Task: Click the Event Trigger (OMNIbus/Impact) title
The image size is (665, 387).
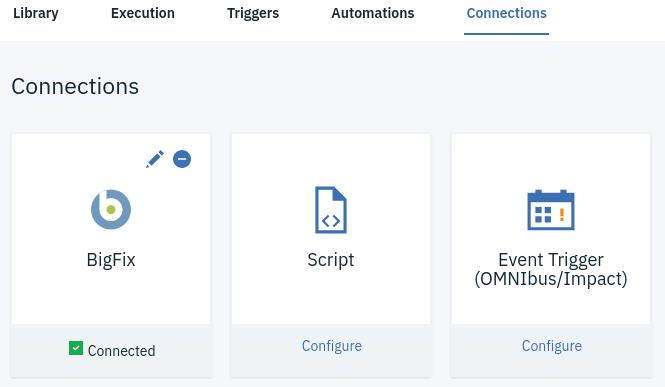Action: (x=551, y=269)
